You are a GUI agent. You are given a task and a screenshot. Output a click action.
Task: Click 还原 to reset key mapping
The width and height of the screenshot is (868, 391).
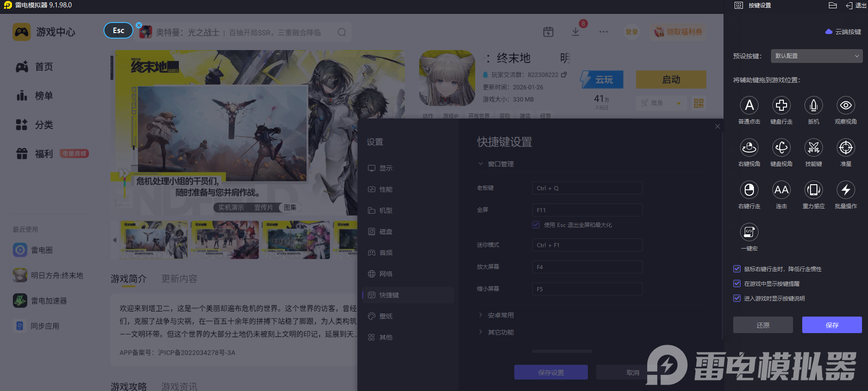click(763, 325)
